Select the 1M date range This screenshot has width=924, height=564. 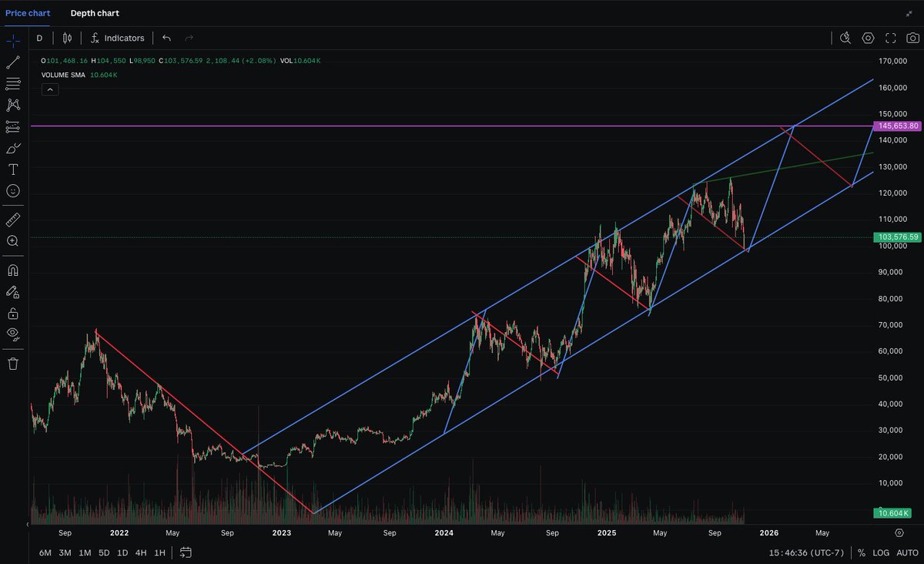pyautogui.click(x=85, y=552)
